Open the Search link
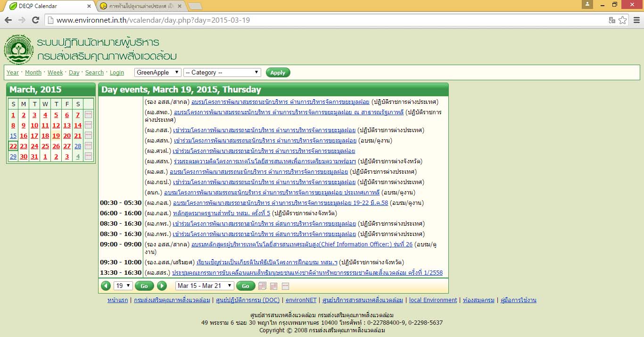The width and height of the screenshot is (644, 337). pos(94,73)
